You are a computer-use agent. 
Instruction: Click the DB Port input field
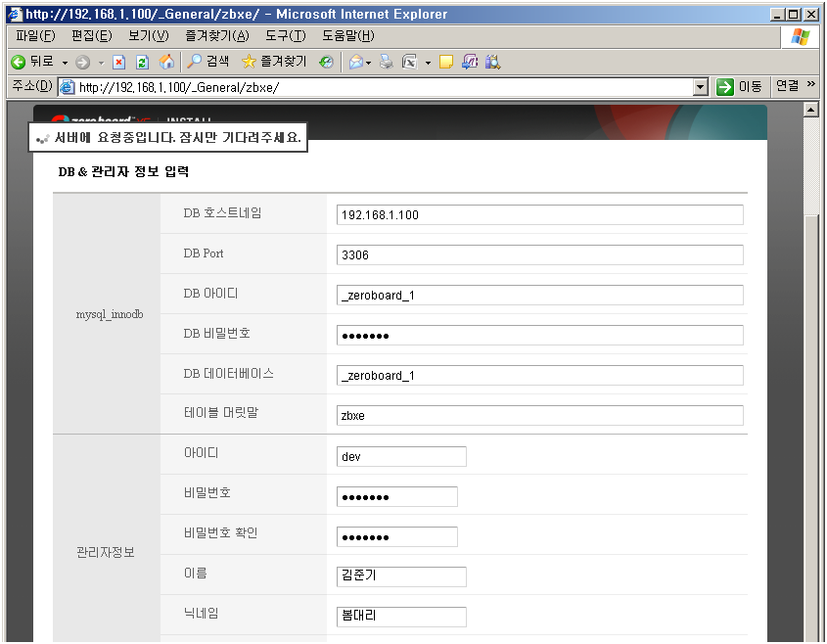click(539, 254)
